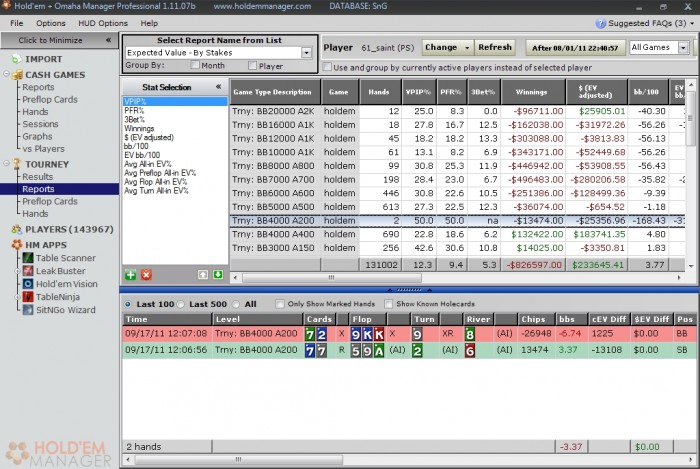
Task: Click the Import icon in sidebar
Action: point(17,59)
